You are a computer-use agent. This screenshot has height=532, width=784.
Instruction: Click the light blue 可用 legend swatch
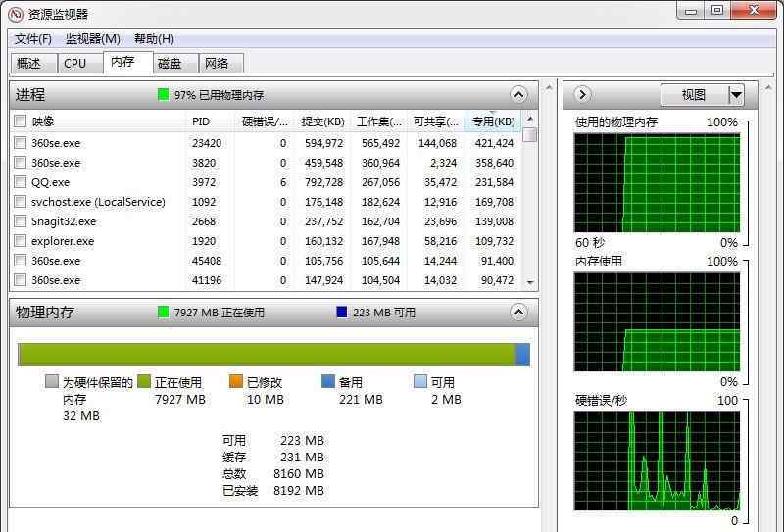tap(420, 381)
